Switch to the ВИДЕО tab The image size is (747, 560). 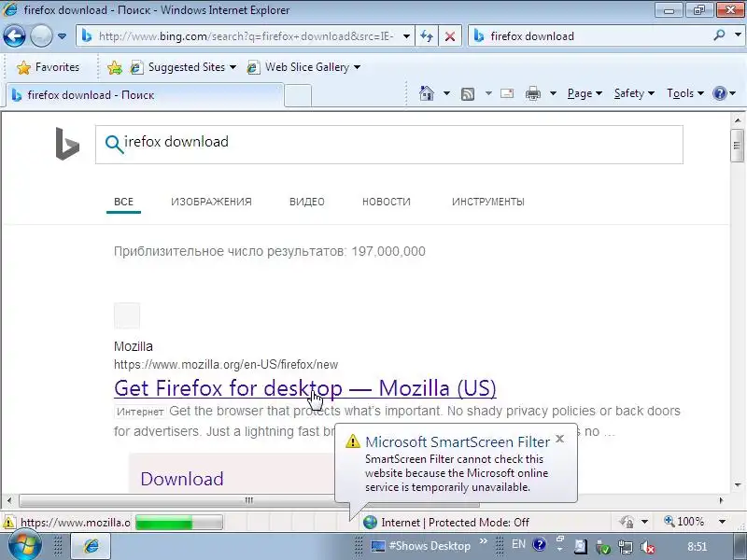pyautogui.click(x=307, y=202)
